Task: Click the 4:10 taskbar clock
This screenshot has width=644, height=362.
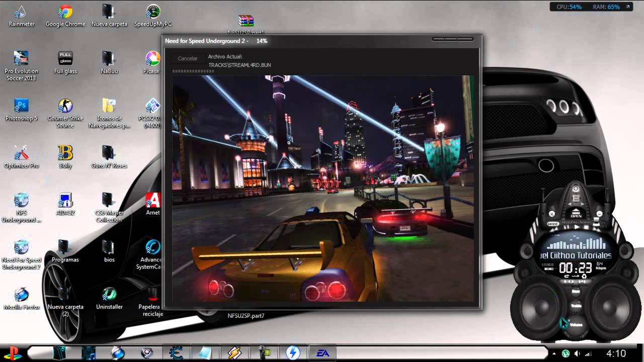Action: [x=616, y=353]
